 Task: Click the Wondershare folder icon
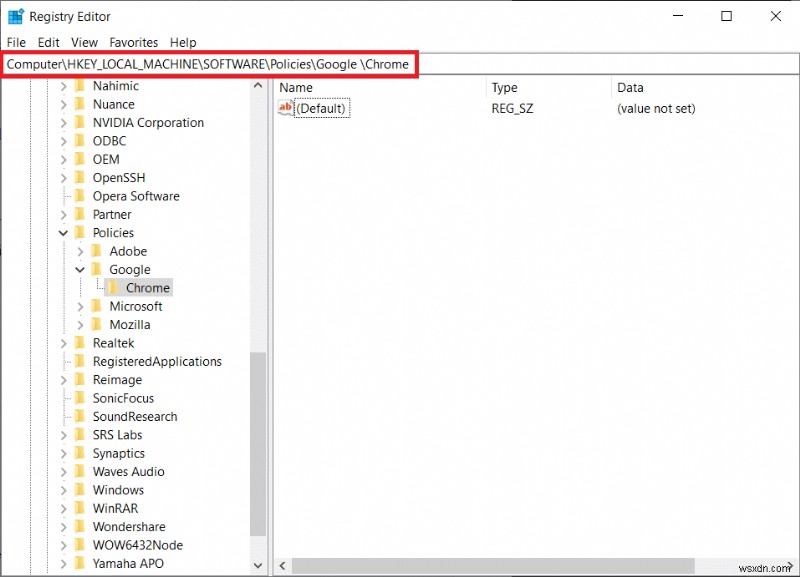pyautogui.click(x=82, y=526)
